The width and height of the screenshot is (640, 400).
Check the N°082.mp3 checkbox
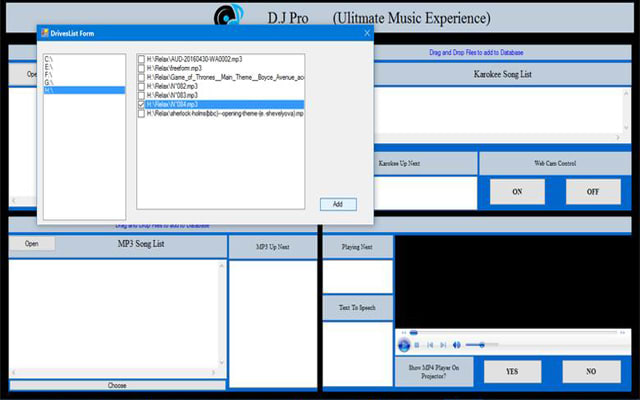pos(141,87)
